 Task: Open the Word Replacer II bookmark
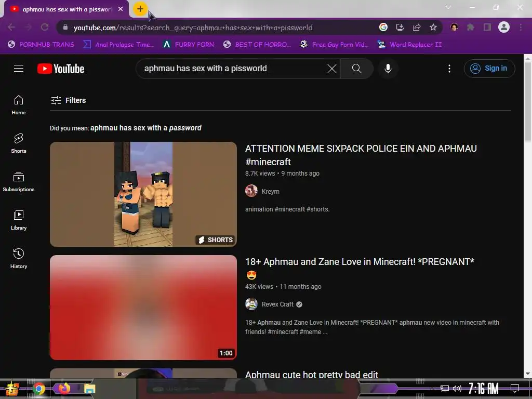pyautogui.click(x=409, y=45)
